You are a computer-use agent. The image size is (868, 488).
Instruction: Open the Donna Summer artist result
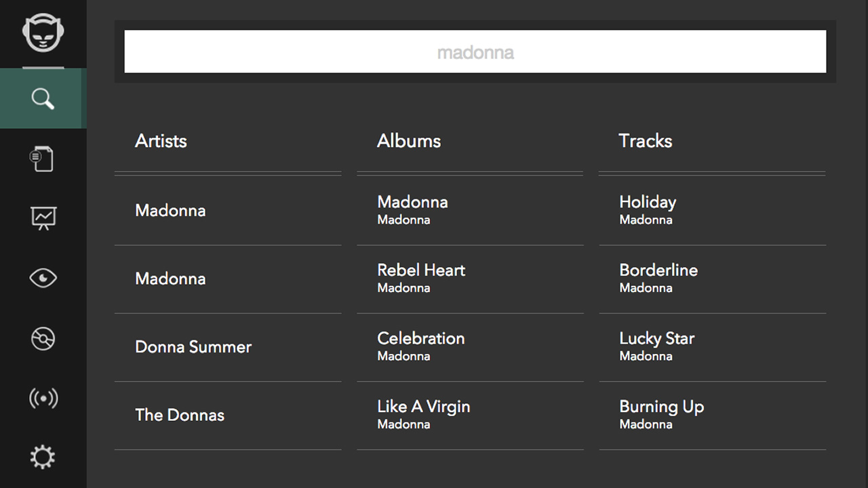[x=193, y=347]
